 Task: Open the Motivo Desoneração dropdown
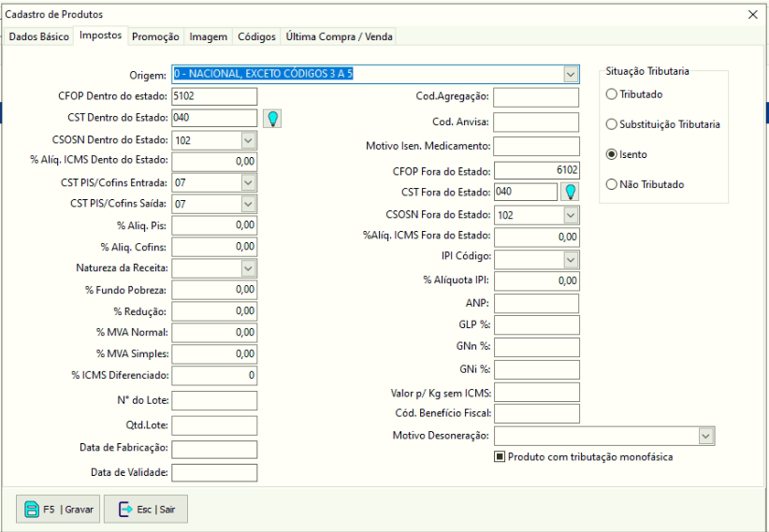click(704, 436)
